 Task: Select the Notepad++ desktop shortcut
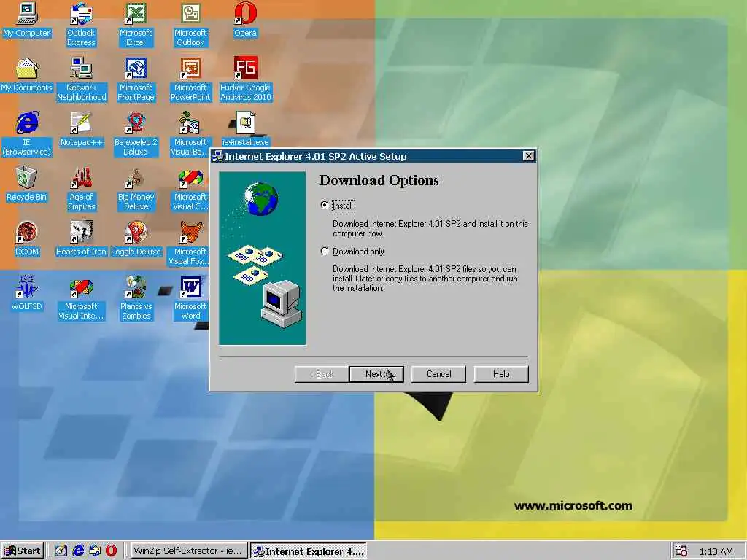81,130
